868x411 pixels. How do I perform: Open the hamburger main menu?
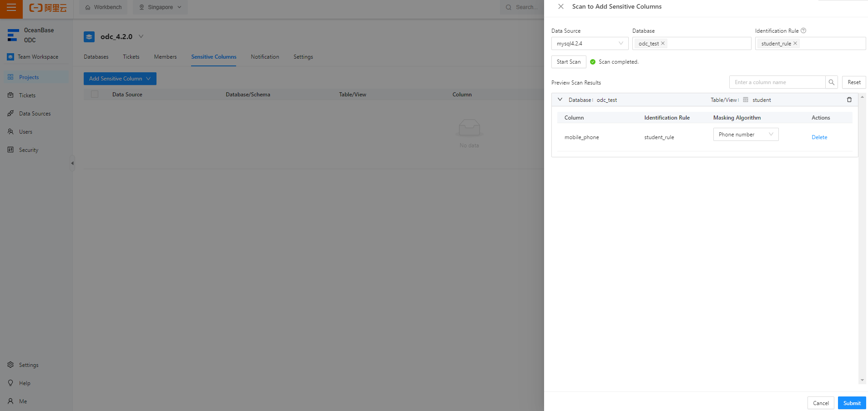click(x=11, y=7)
